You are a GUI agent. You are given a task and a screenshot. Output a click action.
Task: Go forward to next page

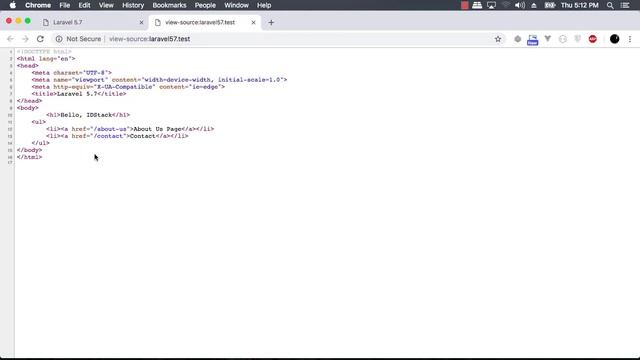(x=25, y=39)
